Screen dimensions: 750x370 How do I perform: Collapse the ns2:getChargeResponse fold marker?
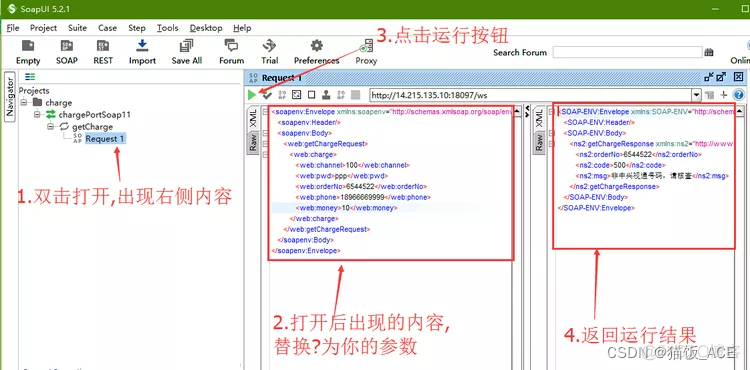(x=552, y=143)
